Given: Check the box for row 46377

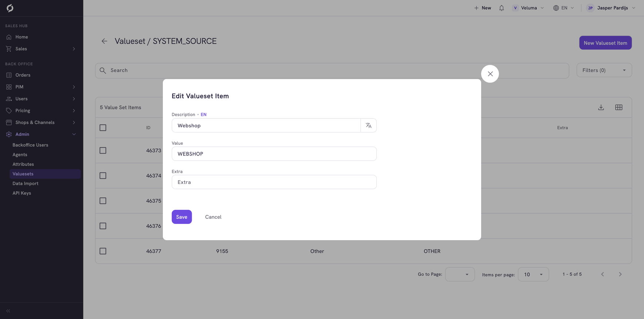Looking at the screenshot, I should tap(103, 251).
